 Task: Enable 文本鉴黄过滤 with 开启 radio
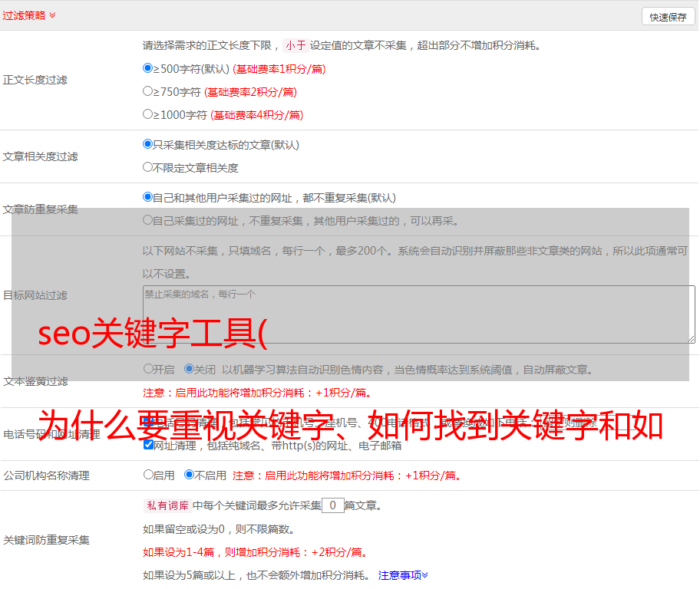coord(148,369)
